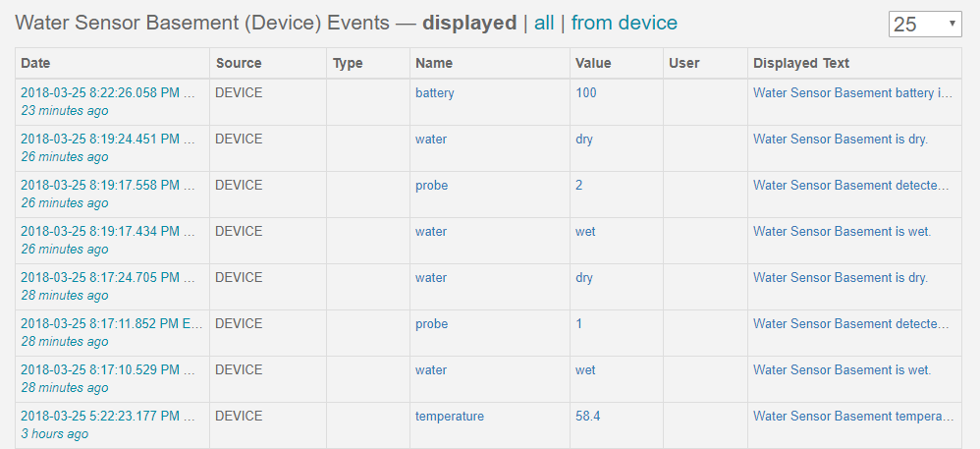Click the temperature value 58.4
980x449 pixels.
point(587,418)
